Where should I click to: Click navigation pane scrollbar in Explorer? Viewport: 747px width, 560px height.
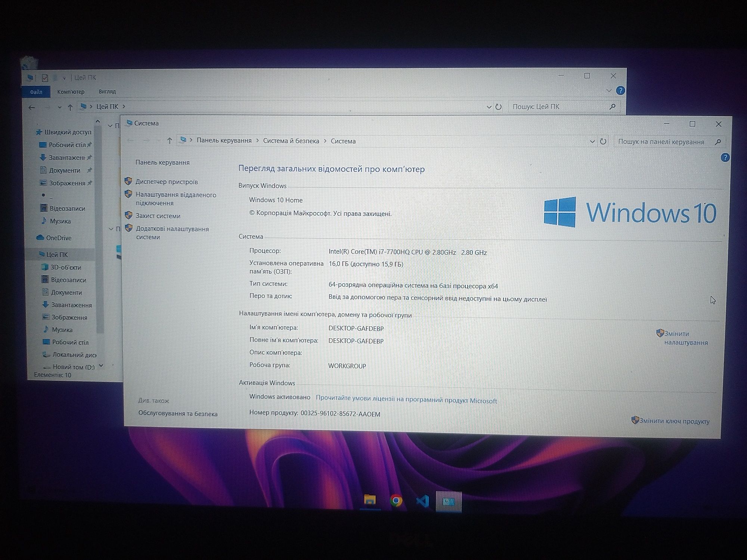[x=99, y=230]
